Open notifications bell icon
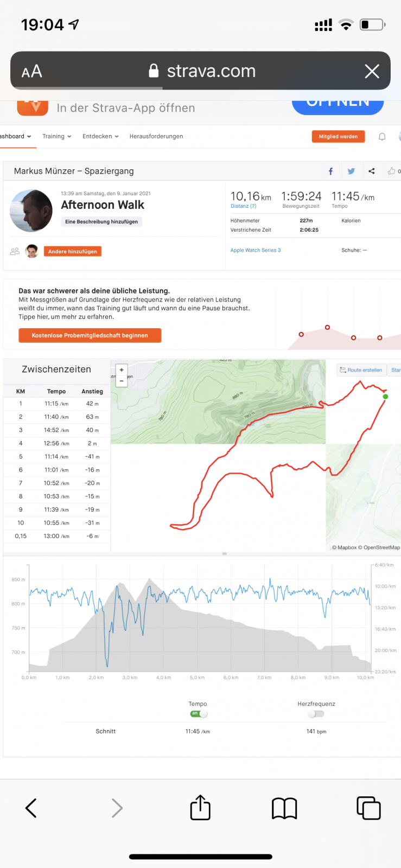 click(x=382, y=137)
